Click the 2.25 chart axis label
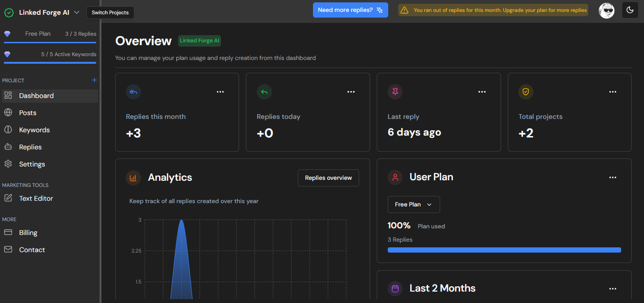The height and width of the screenshot is (303, 644). tap(136, 251)
